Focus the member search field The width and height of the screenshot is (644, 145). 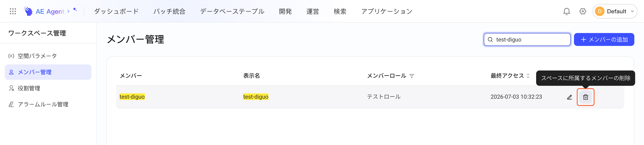click(x=527, y=39)
